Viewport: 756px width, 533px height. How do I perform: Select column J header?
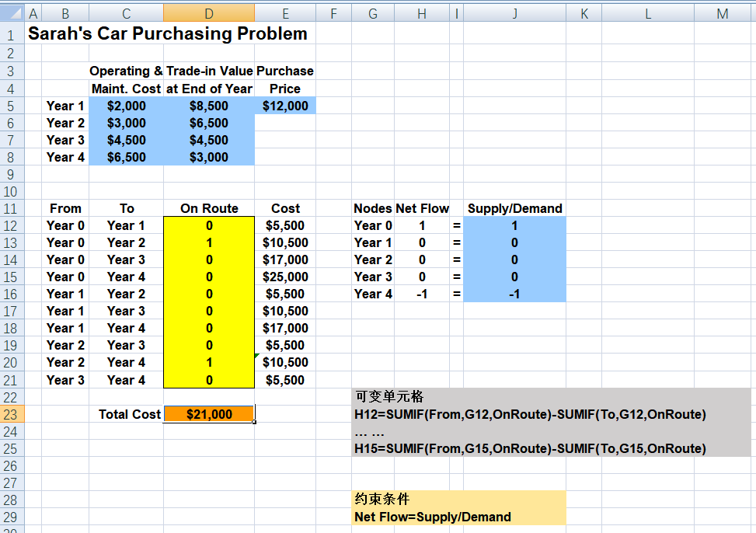[514, 13]
